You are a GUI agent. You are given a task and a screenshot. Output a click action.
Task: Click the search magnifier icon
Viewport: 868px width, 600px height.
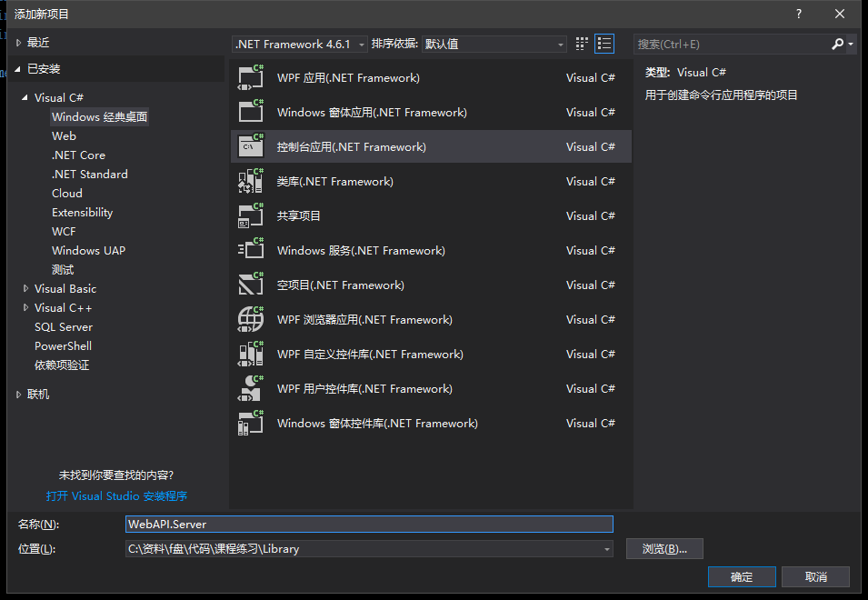tap(838, 44)
